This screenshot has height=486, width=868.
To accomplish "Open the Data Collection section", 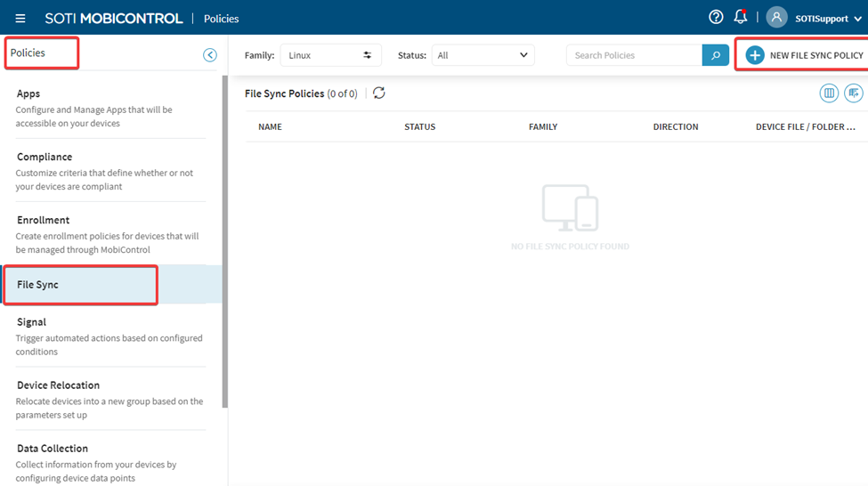I will tap(110, 462).
